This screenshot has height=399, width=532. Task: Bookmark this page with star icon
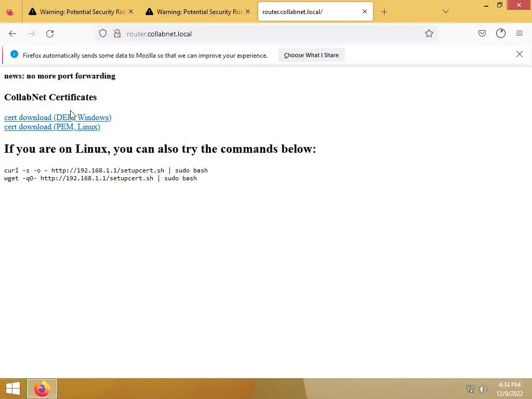coord(429,34)
